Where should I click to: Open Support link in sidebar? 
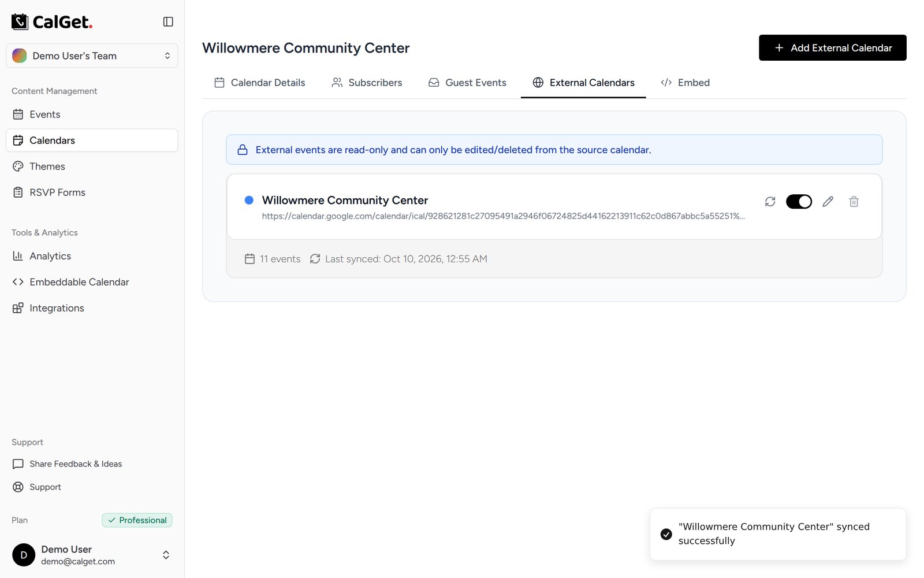tap(92, 487)
